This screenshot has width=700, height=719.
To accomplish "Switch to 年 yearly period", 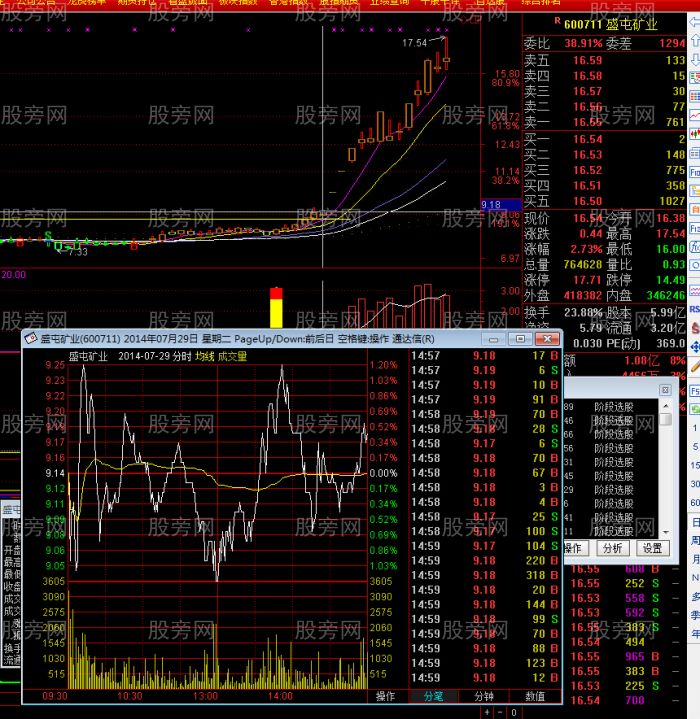I will coord(695,634).
